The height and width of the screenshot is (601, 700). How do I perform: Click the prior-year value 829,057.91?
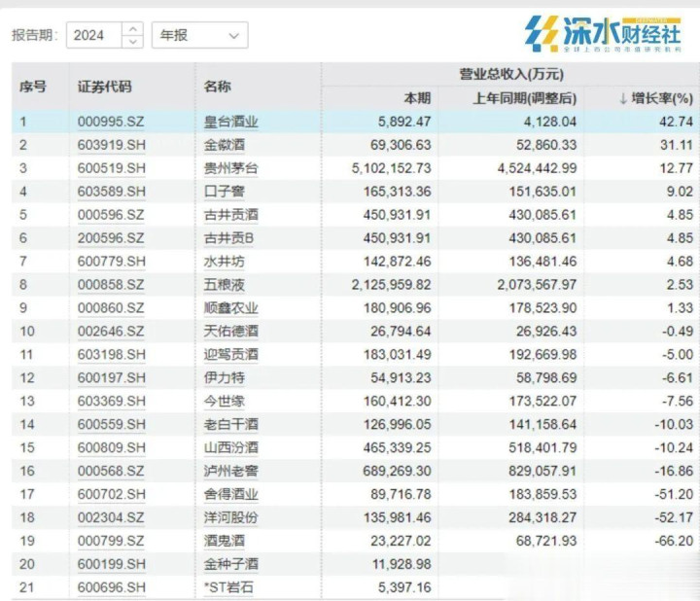(x=542, y=471)
